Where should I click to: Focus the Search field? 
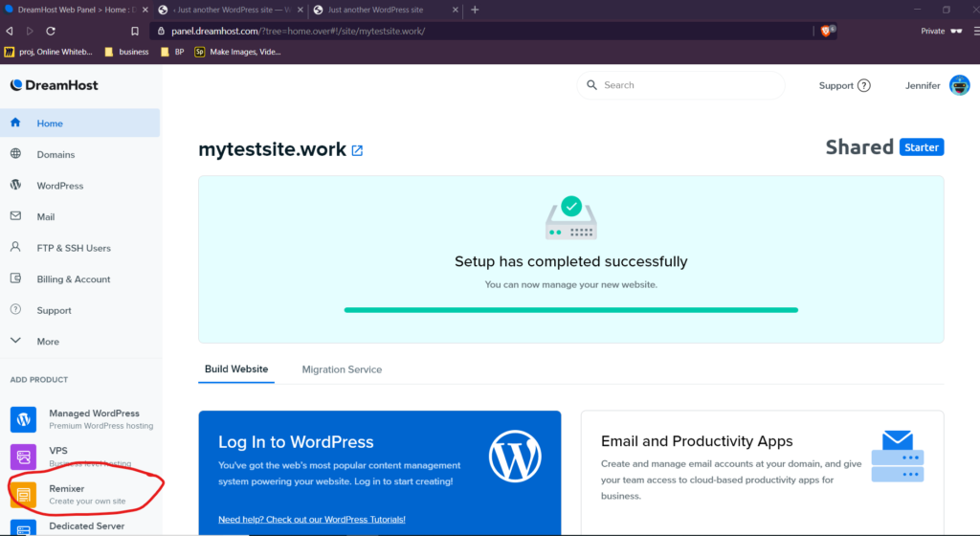coord(680,85)
